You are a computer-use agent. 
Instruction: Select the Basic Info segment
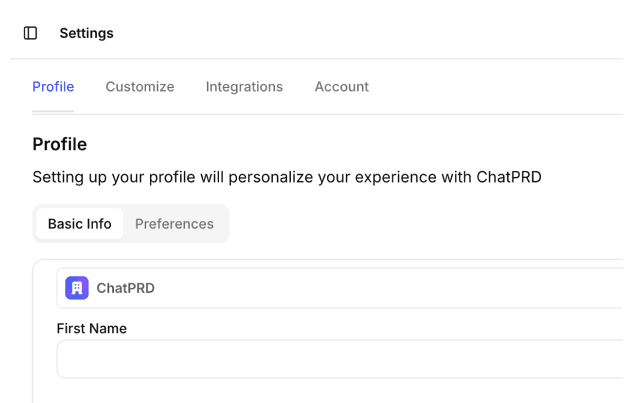point(80,224)
